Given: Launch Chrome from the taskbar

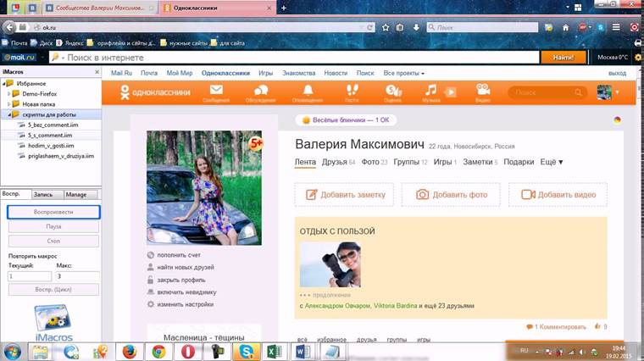Looking at the screenshot, I should tap(158, 352).
